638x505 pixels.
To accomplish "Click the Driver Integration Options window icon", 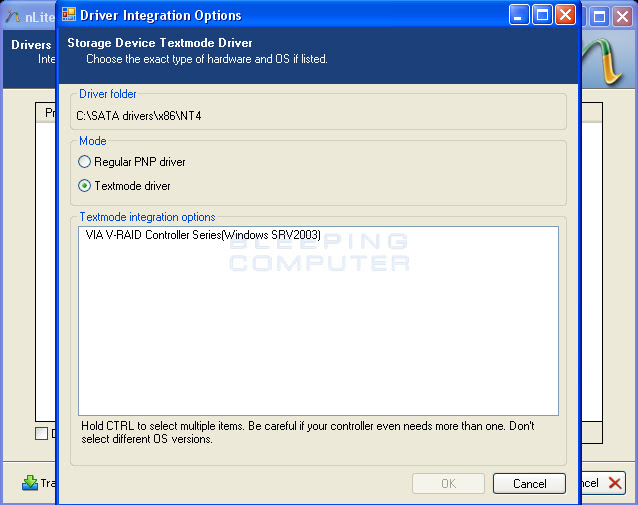I will 69,15.
